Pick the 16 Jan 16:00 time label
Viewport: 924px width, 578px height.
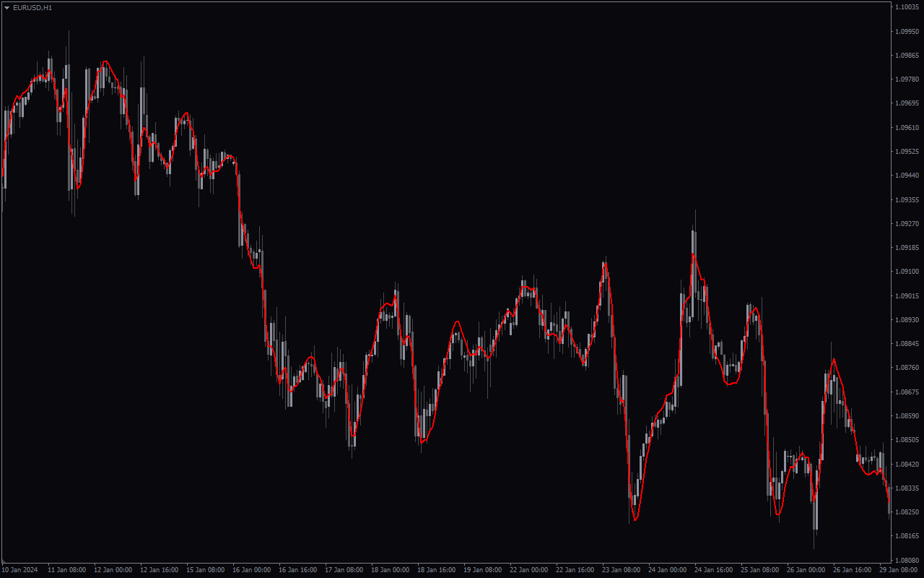point(297,569)
